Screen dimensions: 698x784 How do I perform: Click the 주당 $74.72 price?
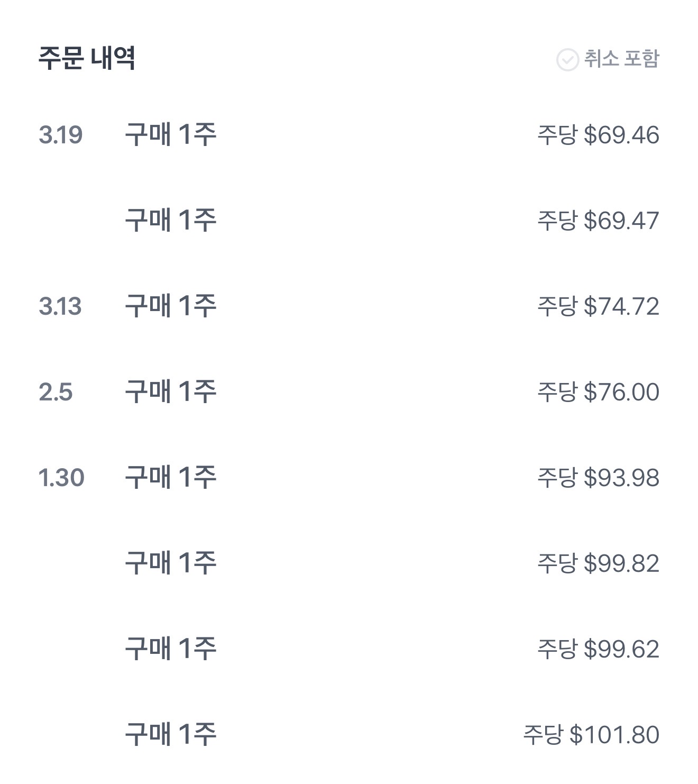(x=598, y=306)
